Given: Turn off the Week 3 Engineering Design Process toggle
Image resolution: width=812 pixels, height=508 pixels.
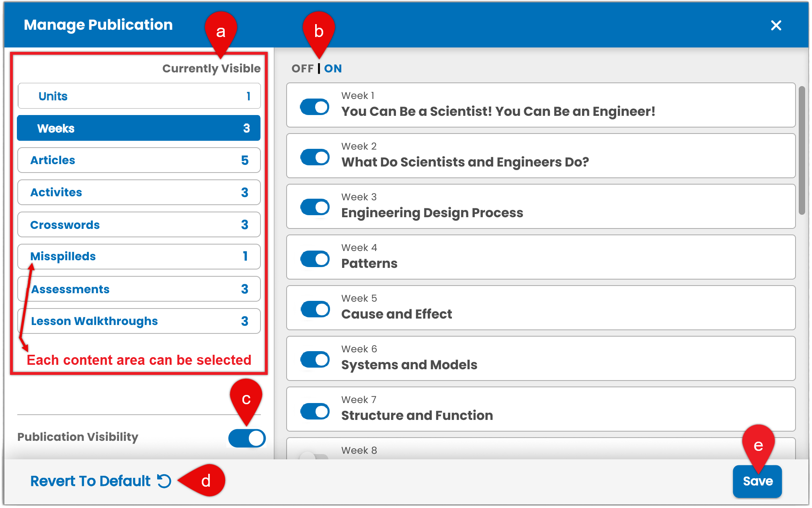Looking at the screenshot, I should pos(315,207).
